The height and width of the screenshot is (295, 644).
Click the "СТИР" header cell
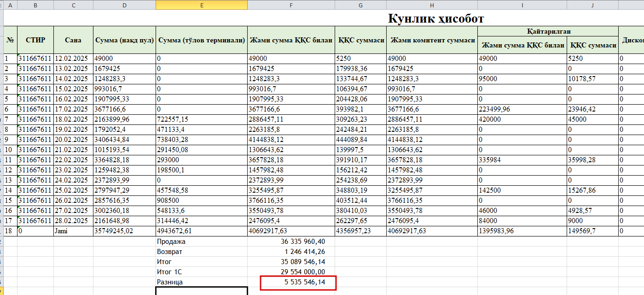click(35, 40)
